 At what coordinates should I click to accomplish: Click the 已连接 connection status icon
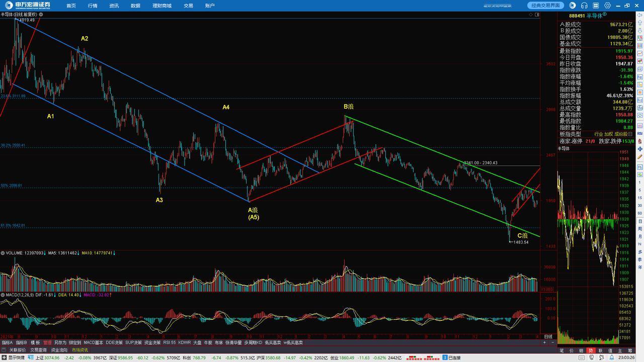(445, 358)
